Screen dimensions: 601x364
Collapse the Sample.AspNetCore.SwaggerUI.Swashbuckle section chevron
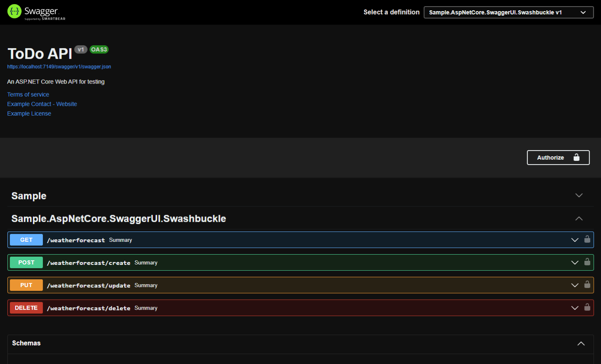(579, 218)
